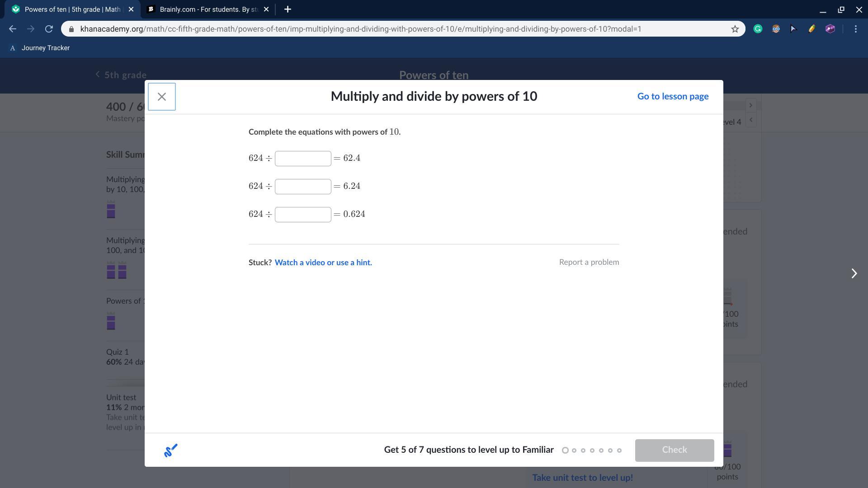Image resolution: width=868 pixels, height=488 pixels.
Task: Go back in browser history
Action: tap(13, 29)
